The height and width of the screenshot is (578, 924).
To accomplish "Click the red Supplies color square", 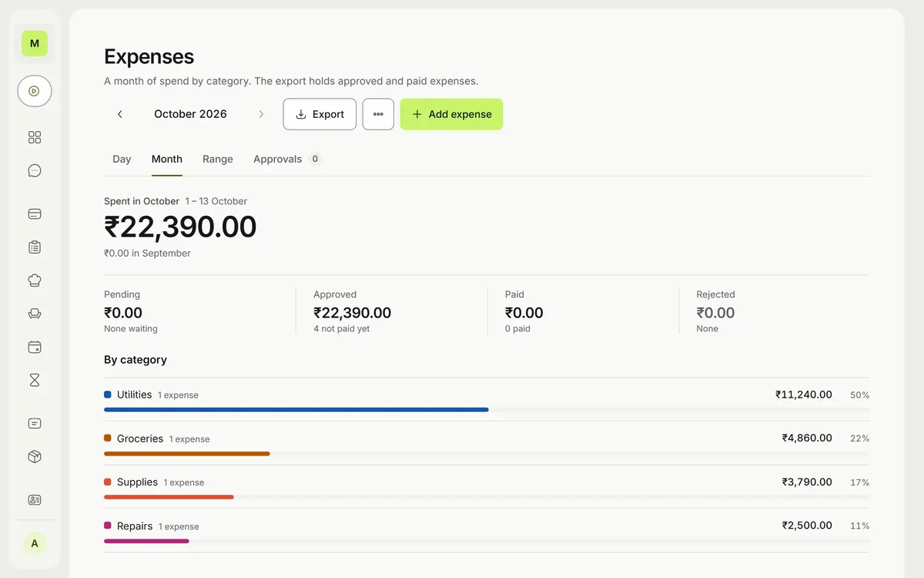I will [x=108, y=482].
